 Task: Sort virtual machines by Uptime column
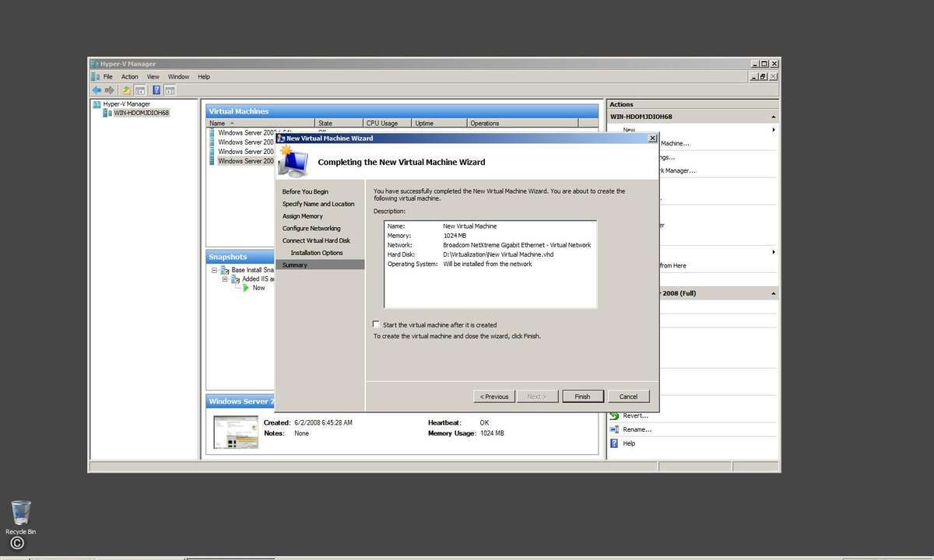tap(440, 123)
